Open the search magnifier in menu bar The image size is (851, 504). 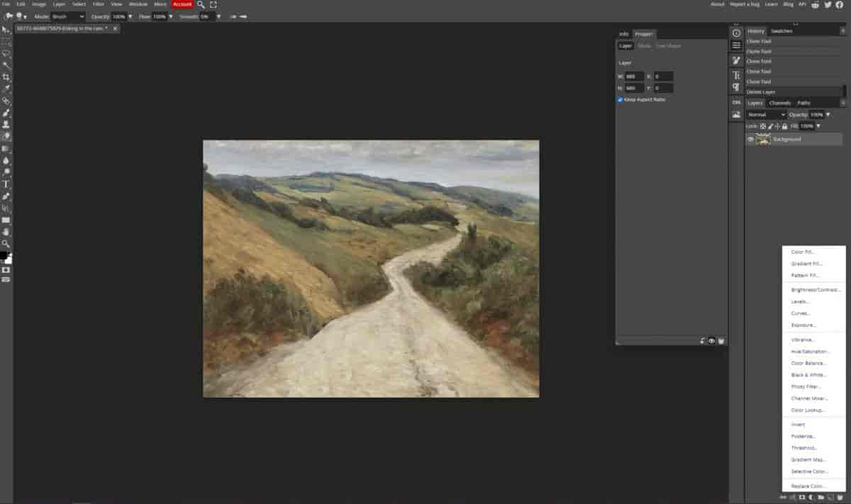(x=201, y=4)
